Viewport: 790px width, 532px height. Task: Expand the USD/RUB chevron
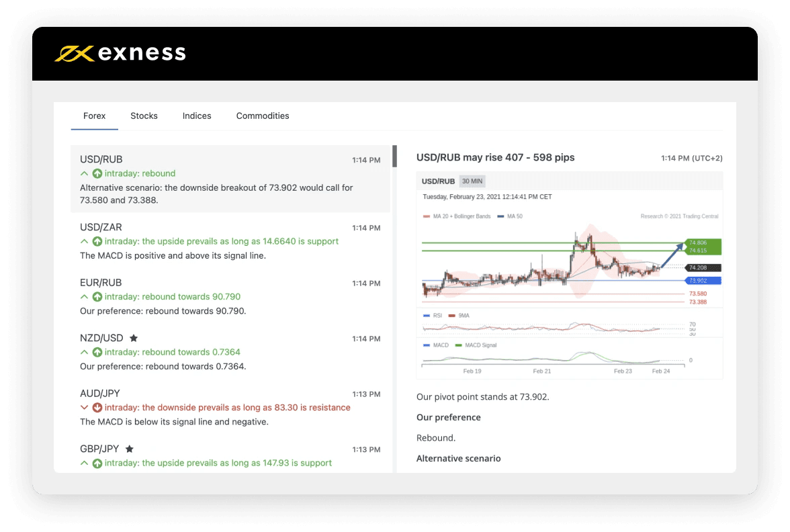coord(84,173)
